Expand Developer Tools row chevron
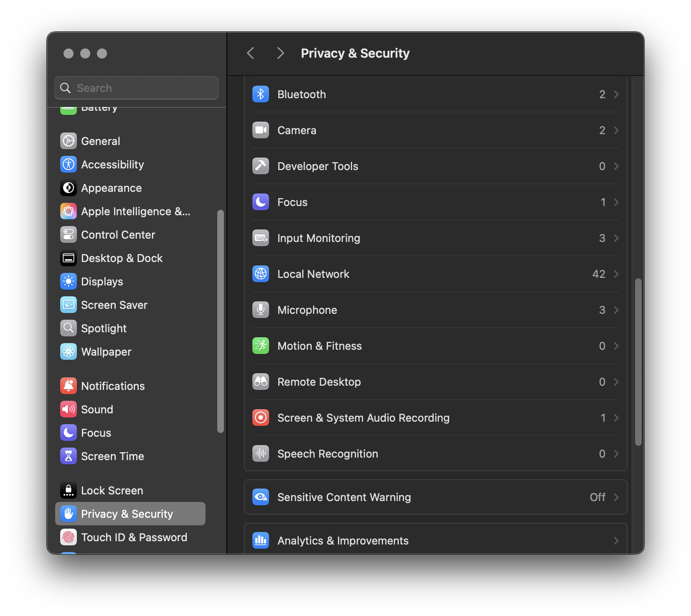Viewport: 691px width, 616px height. [616, 166]
